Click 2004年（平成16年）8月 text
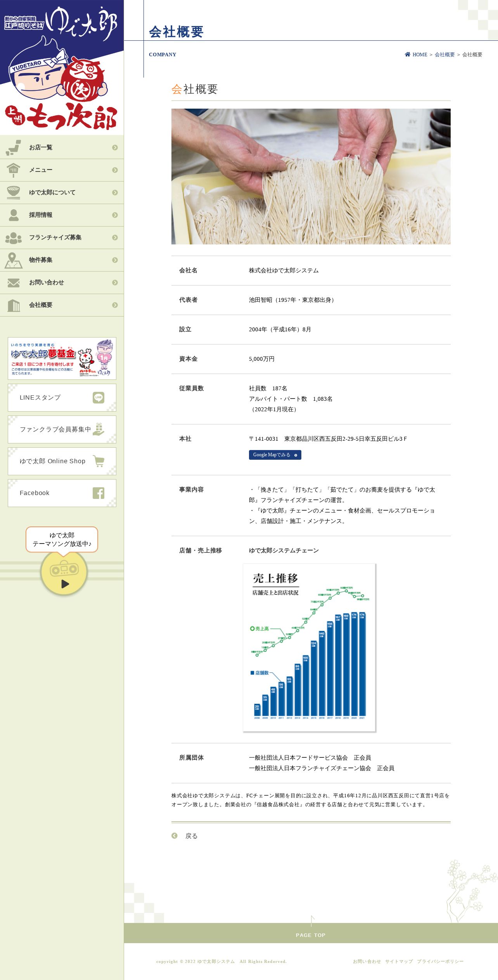 click(x=280, y=329)
